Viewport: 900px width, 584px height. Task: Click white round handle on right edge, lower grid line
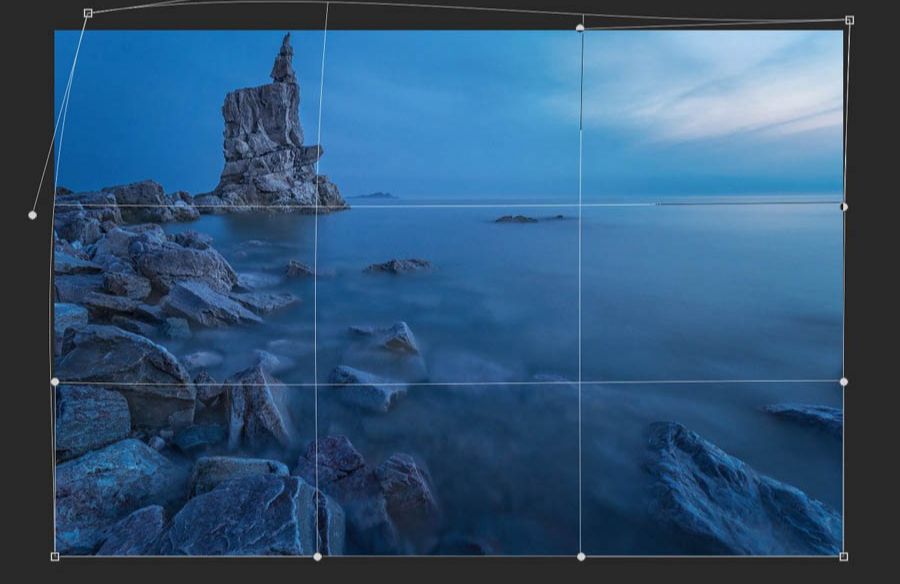coord(844,382)
